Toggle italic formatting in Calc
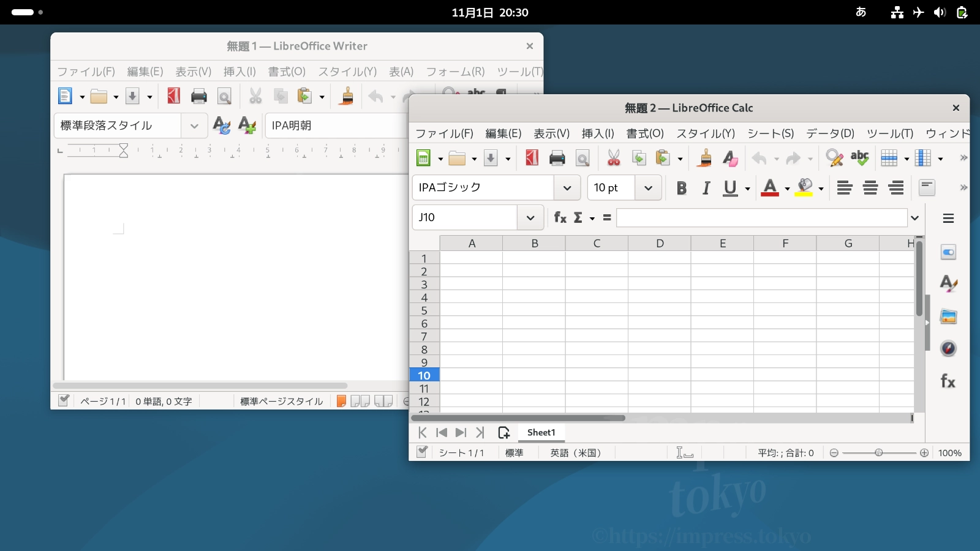980x551 pixels. tap(706, 188)
